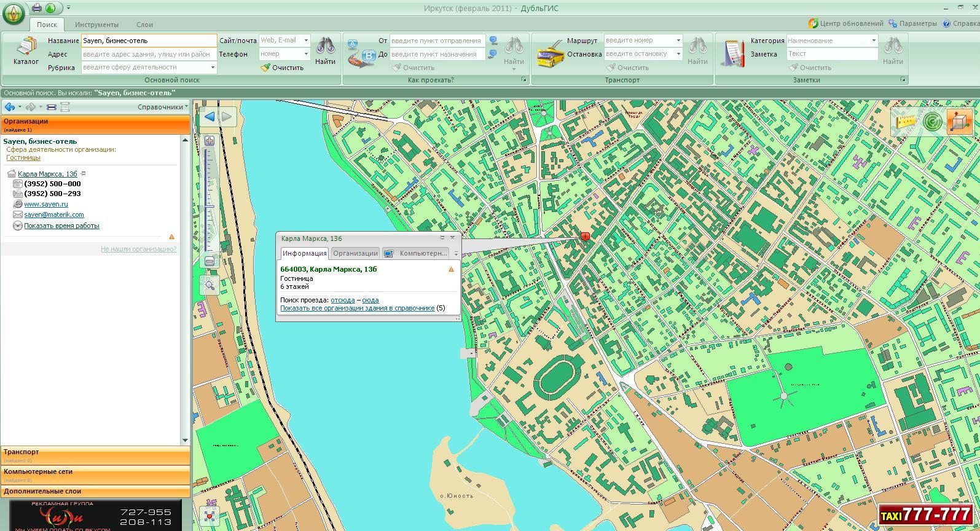
Task: Activate the green radar tool on map
Action: click(x=932, y=121)
